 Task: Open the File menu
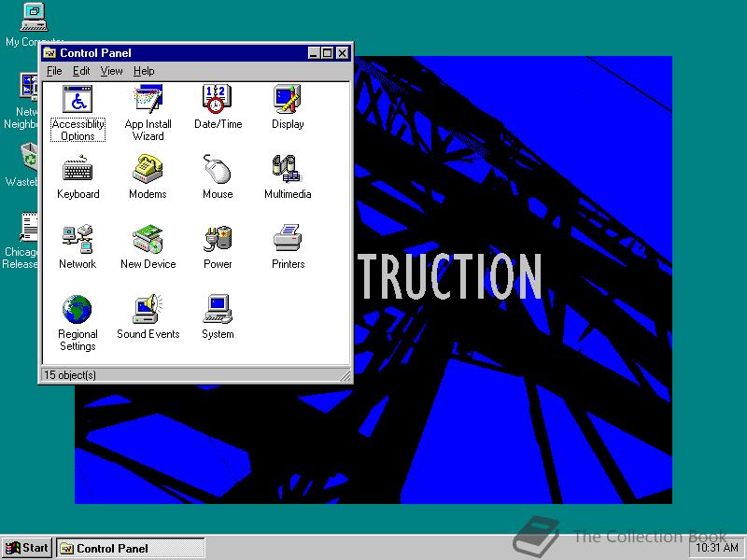point(54,71)
